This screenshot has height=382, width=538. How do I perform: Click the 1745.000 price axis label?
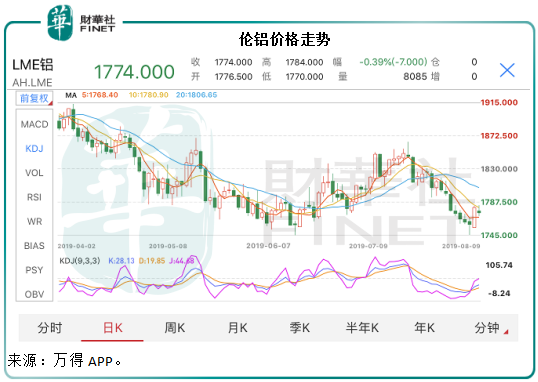tap(499, 235)
